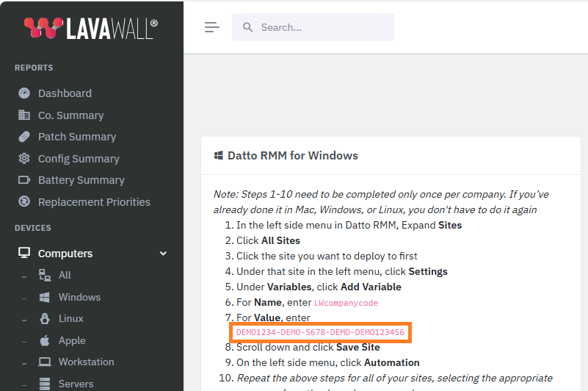Filter computers by Apple

point(72,341)
